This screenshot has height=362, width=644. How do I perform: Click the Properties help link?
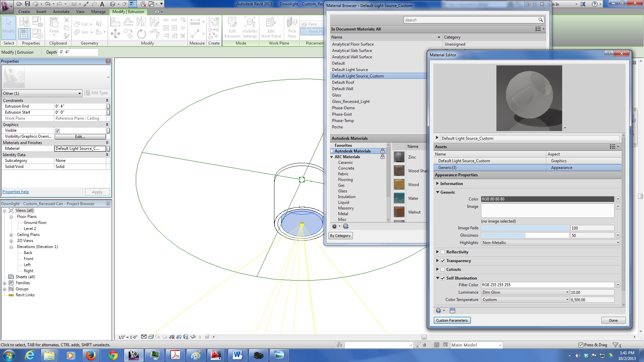pyautogui.click(x=16, y=192)
